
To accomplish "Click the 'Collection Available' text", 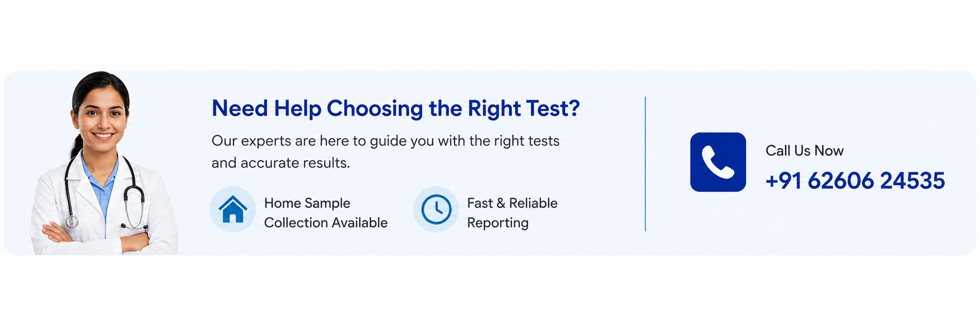I will [326, 223].
